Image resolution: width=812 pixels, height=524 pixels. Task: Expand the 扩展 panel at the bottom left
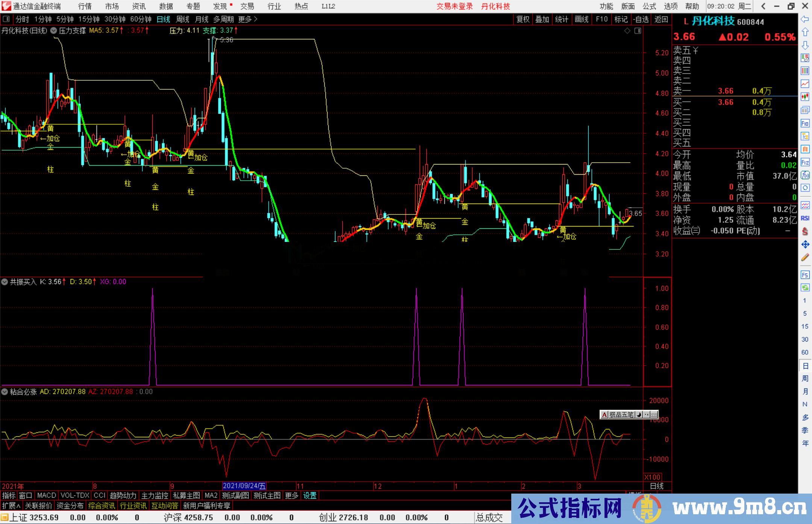pos(11,506)
